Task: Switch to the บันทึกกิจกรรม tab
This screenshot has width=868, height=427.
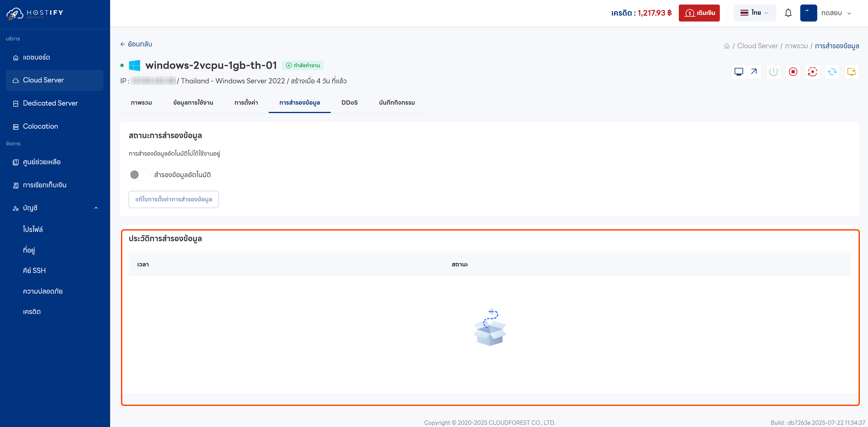Action: coord(397,102)
